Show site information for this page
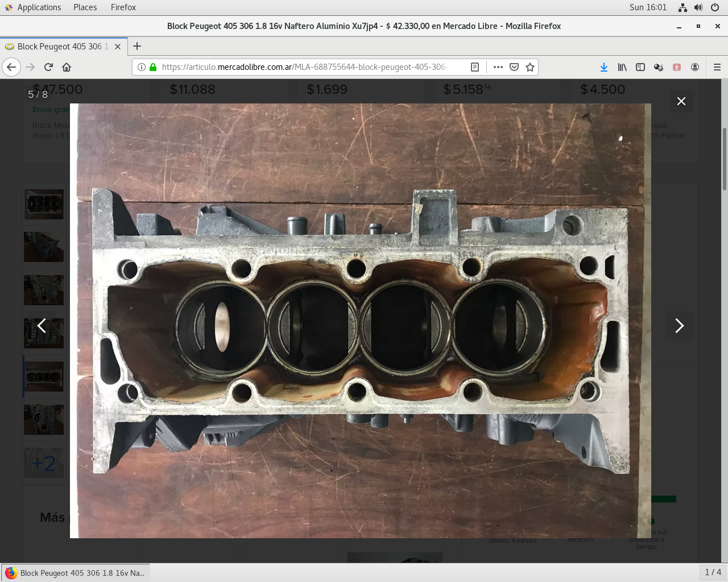This screenshot has width=728, height=582. tap(142, 67)
